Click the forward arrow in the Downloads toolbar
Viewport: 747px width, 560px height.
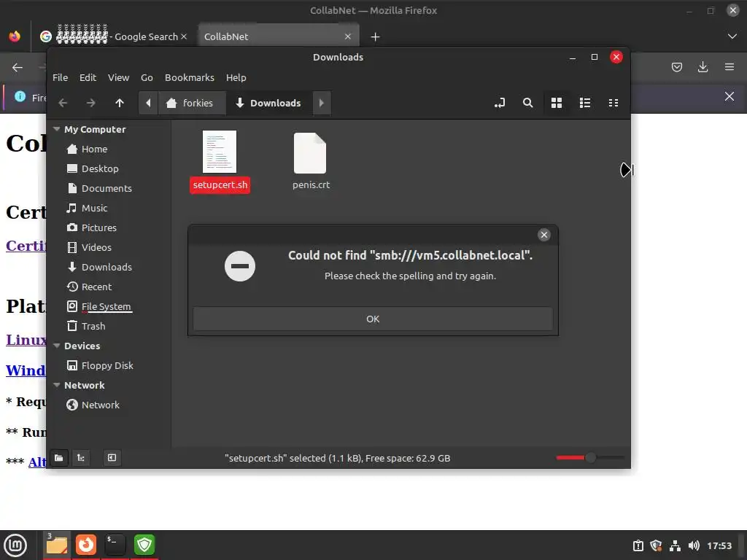coord(91,103)
